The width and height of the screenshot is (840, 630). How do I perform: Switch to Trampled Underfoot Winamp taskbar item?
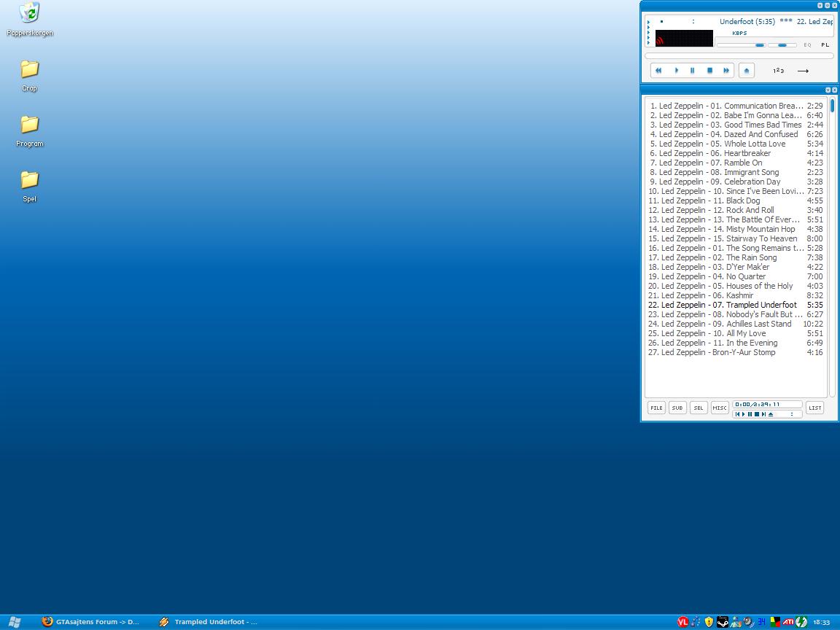(x=209, y=622)
